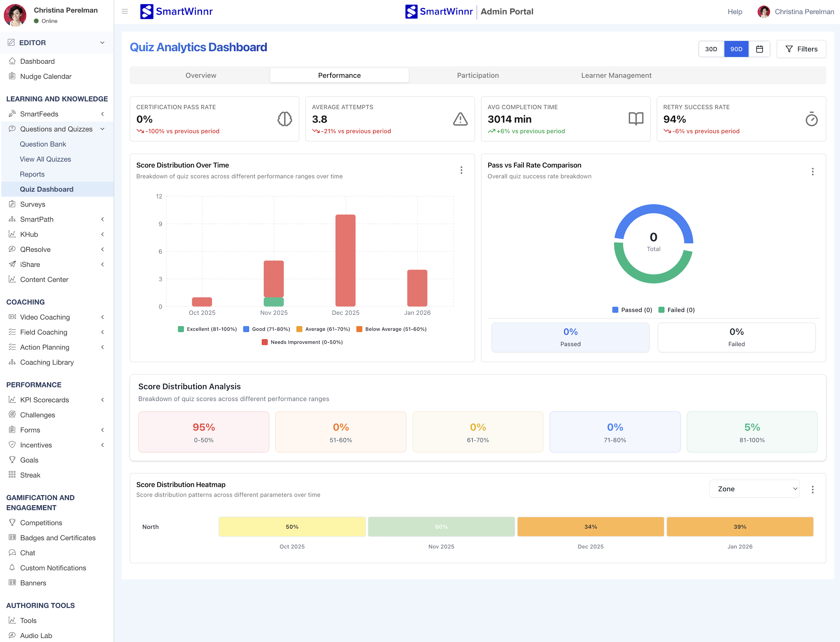840x642 pixels.
Task: Open the calendar date picker icon
Action: tap(759, 49)
